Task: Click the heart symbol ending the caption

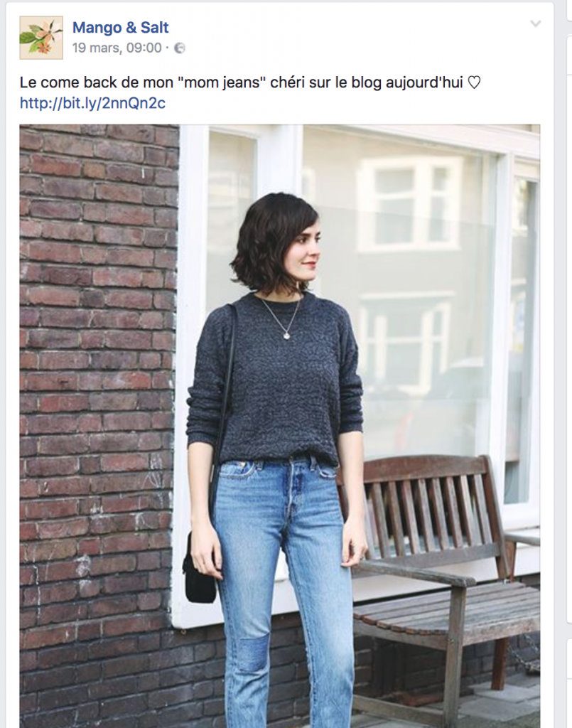Action: (474, 82)
